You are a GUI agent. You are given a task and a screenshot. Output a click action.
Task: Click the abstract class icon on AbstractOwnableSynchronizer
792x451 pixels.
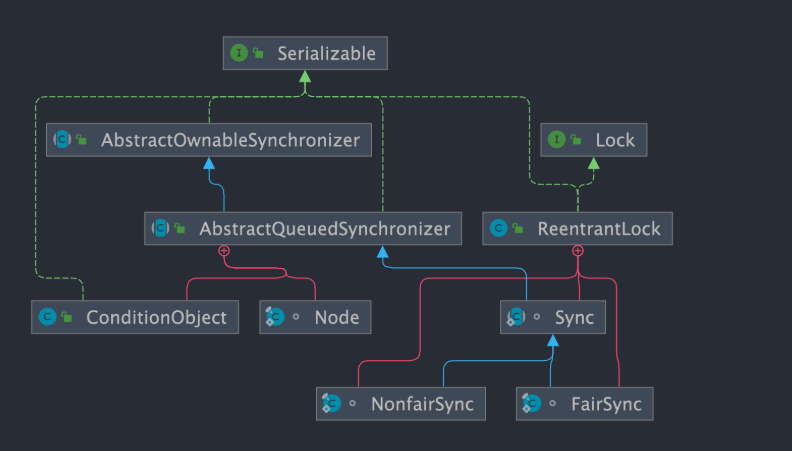click(63, 140)
